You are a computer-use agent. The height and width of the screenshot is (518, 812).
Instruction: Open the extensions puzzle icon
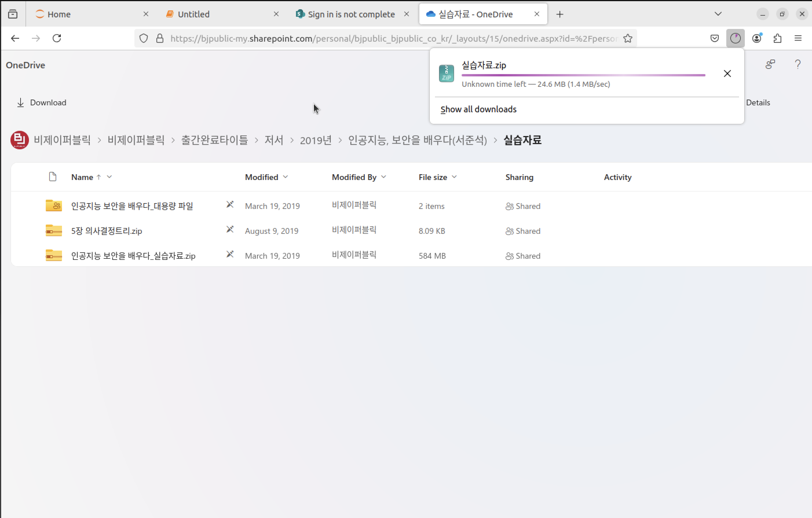pos(777,38)
